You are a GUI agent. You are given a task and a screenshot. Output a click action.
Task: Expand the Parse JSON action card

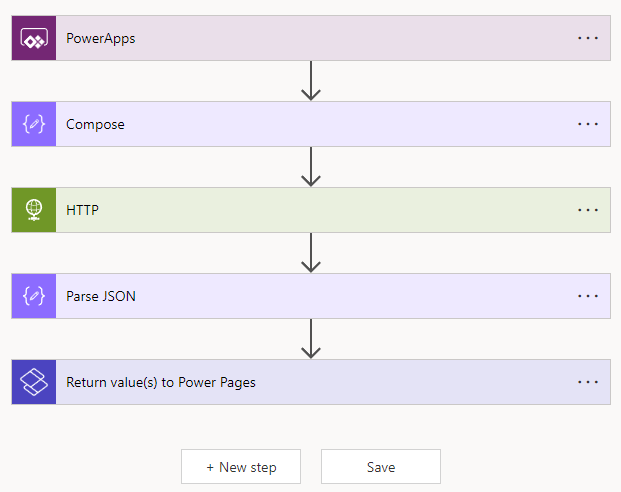[300, 296]
